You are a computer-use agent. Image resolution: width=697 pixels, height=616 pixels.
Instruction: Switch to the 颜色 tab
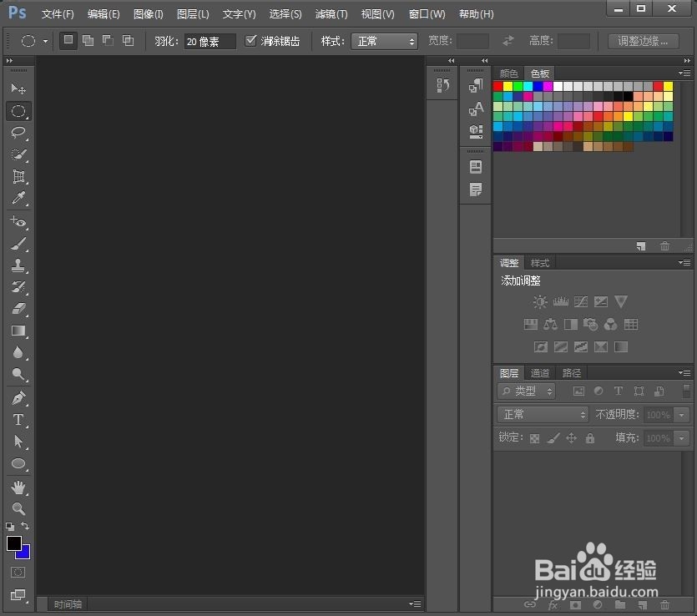(x=509, y=73)
